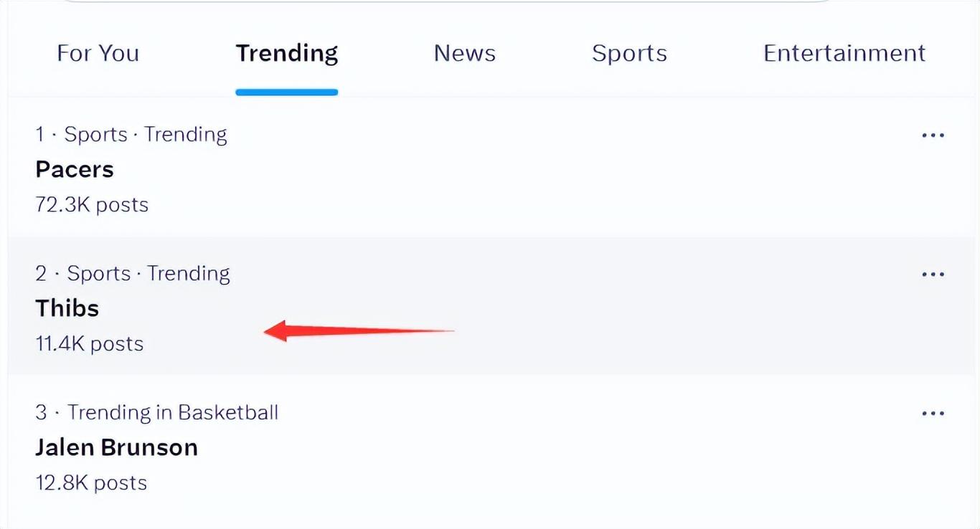
Task: Go to the Sports tab
Action: pos(629,53)
